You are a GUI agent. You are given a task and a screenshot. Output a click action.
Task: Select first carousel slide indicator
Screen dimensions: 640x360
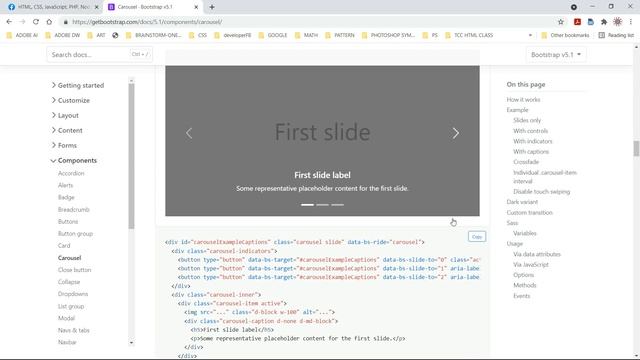[x=307, y=205]
